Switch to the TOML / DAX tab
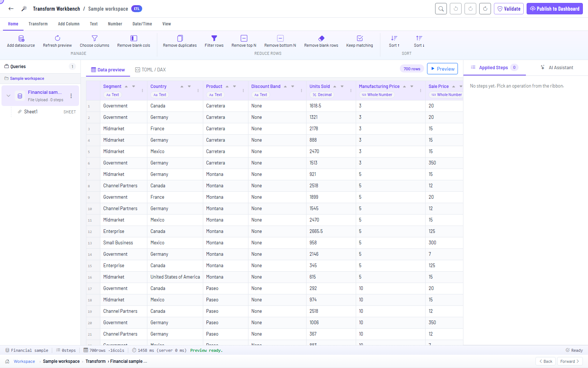The width and height of the screenshot is (588, 368). coord(150,70)
